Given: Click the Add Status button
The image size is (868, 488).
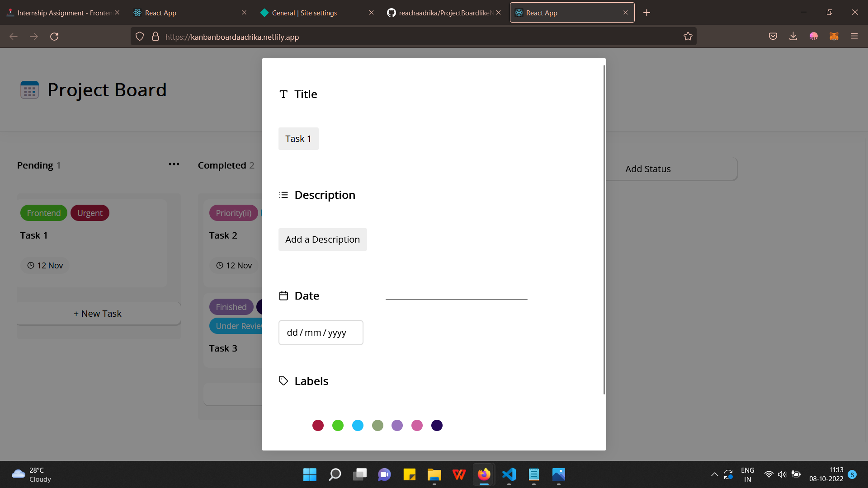Looking at the screenshot, I should [648, 169].
